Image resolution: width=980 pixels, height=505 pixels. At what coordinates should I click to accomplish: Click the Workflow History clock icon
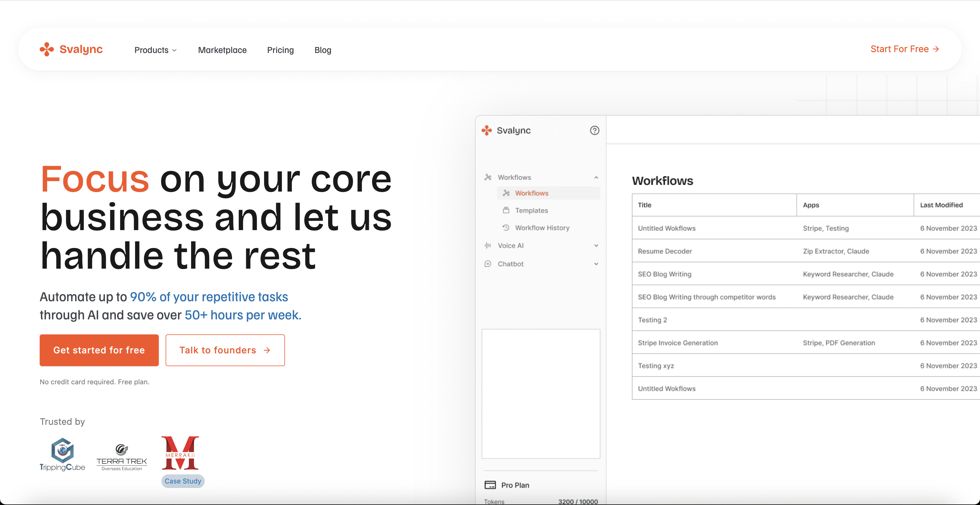coord(506,227)
